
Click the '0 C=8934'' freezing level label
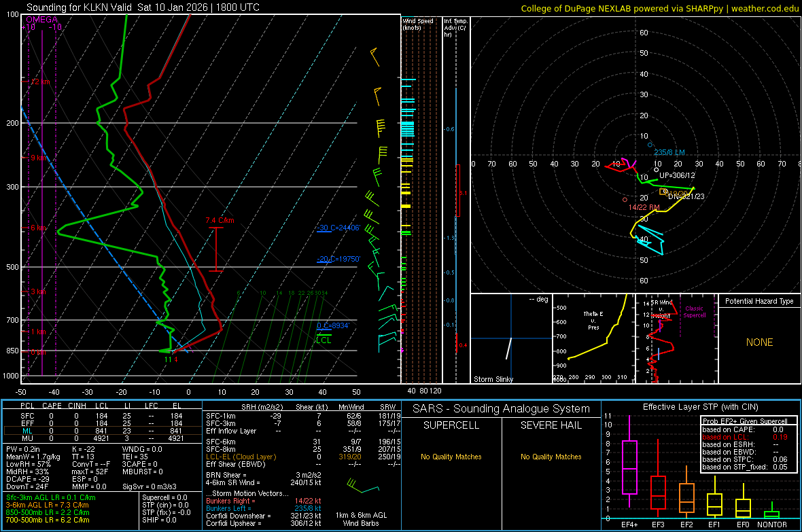tap(333, 325)
